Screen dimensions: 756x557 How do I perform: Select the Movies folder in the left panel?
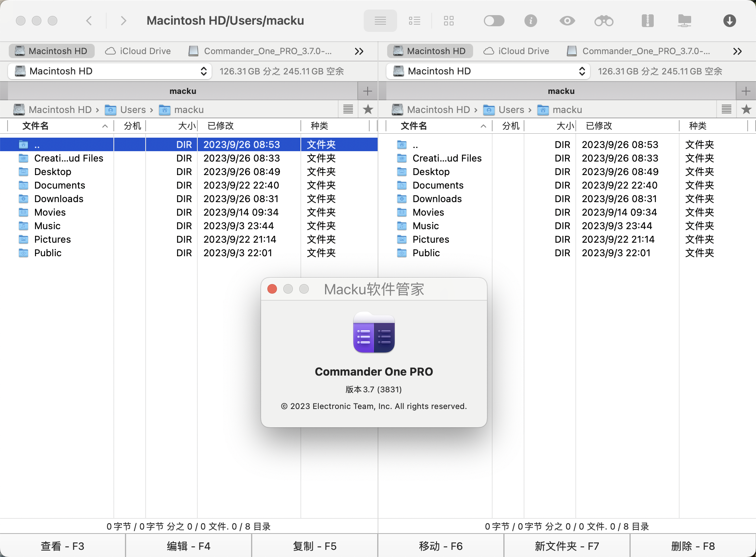[x=189, y=212]
